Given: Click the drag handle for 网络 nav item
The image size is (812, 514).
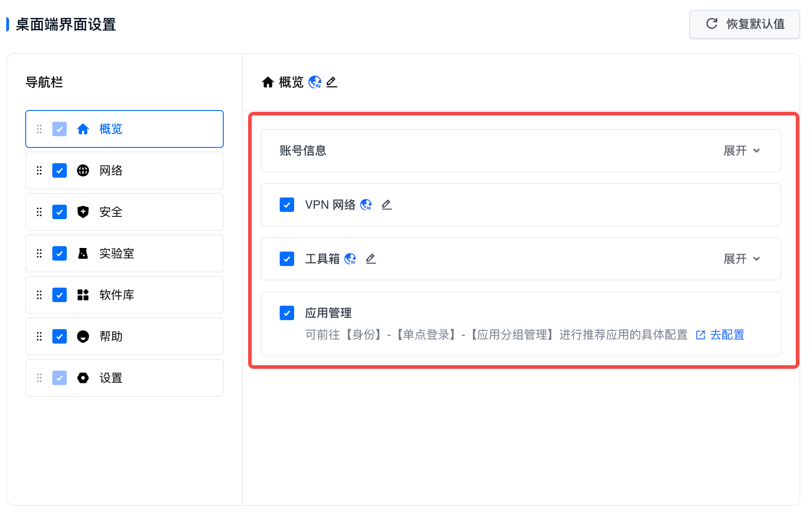Looking at the screenshot, I should tap(39, 170).
